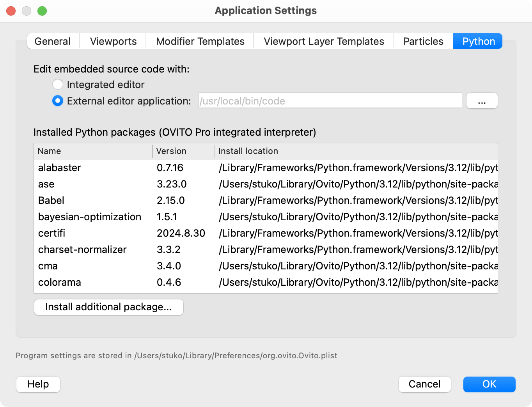Switch to the General tab
Image resolution: width=532 pixels, height=407 pixels.
tap(53, 41)
